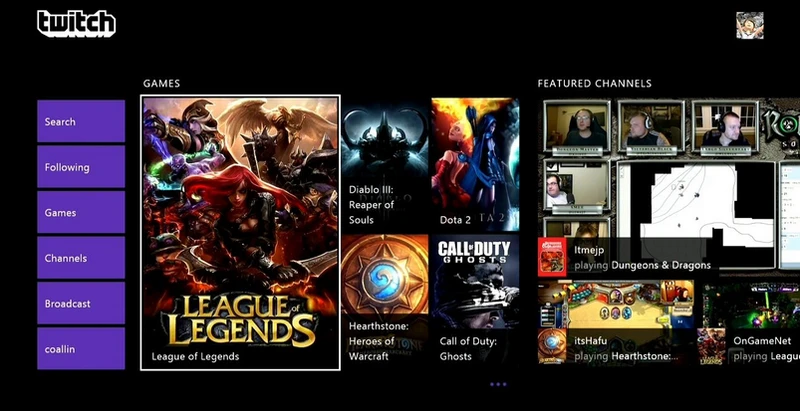The width and height of the screenshot is (800, 411).
Task: Click the Twitch logo
Action: [x=77, y=24]
